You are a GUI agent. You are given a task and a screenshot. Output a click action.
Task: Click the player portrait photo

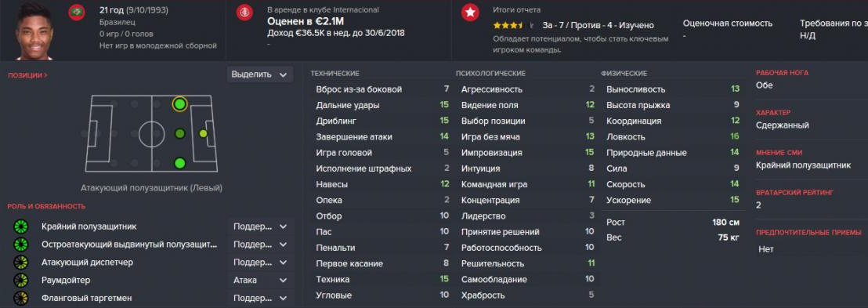click(34, 31)
